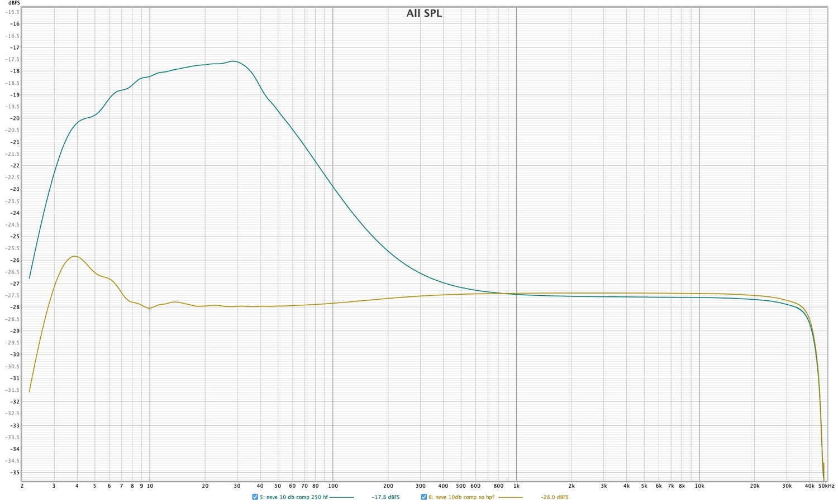Click the "6: neve 10db comp no hpf" legend label
The image size is (838, 504).
[461, 497]
